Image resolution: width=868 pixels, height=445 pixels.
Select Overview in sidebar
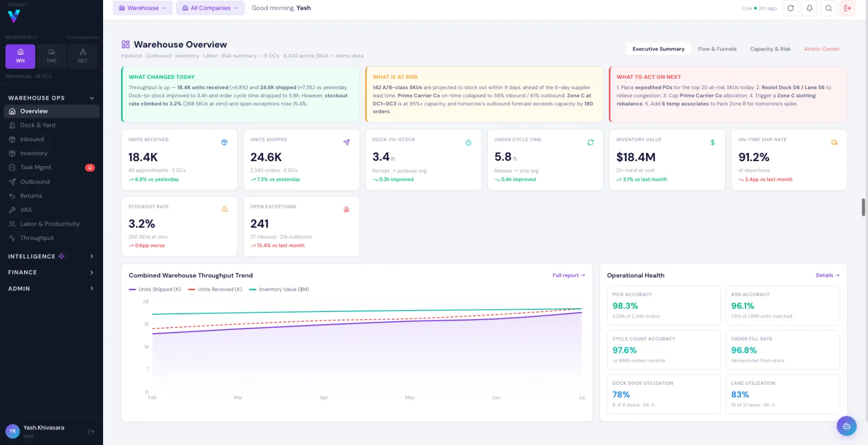[x=52, y=111]
